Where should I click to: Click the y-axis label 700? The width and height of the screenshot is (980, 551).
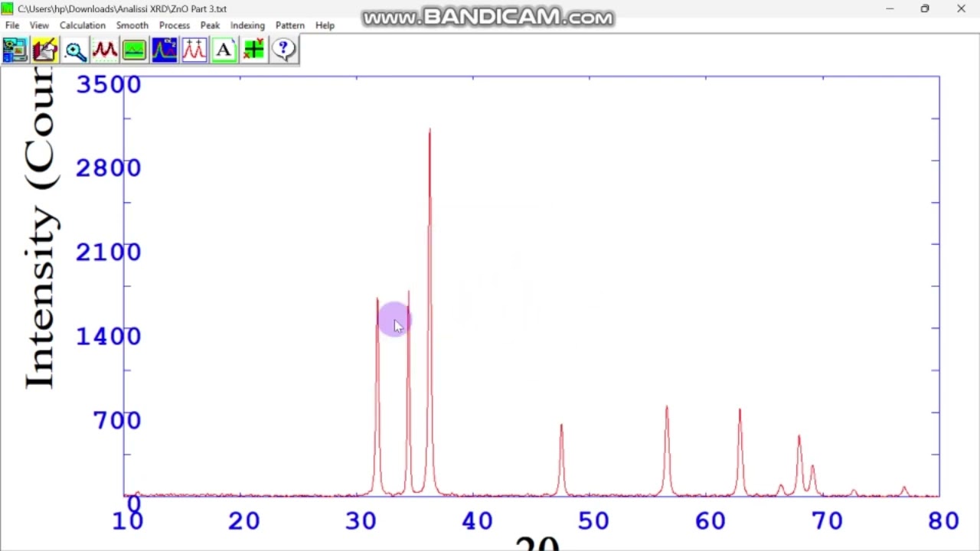pyautogui.click(x=116, y=420)
